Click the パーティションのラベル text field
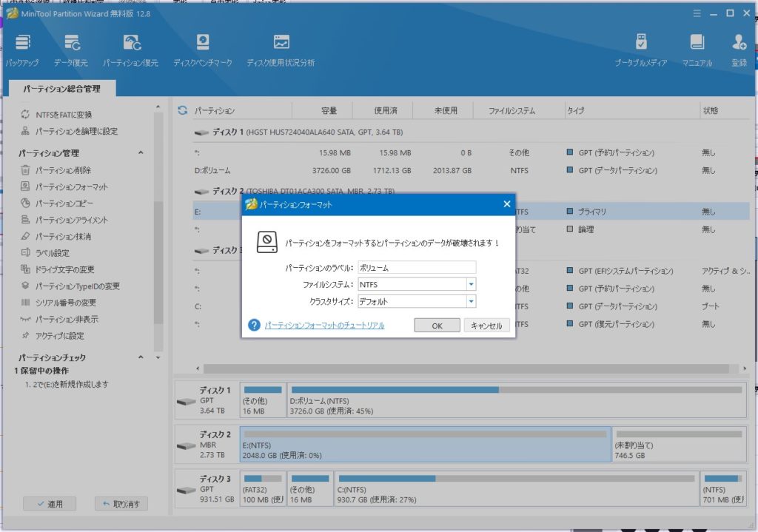This screenshot has height=532, width=758. (x=416, y=267)
